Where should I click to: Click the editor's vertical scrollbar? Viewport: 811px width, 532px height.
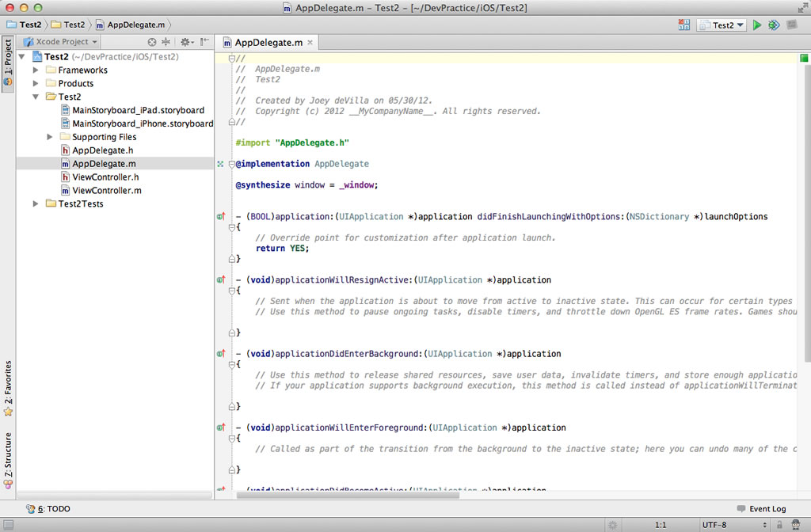(807, 212)
